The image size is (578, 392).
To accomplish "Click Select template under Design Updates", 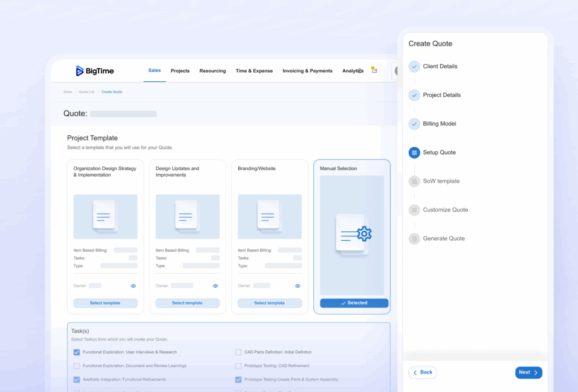I will (187, 303).
